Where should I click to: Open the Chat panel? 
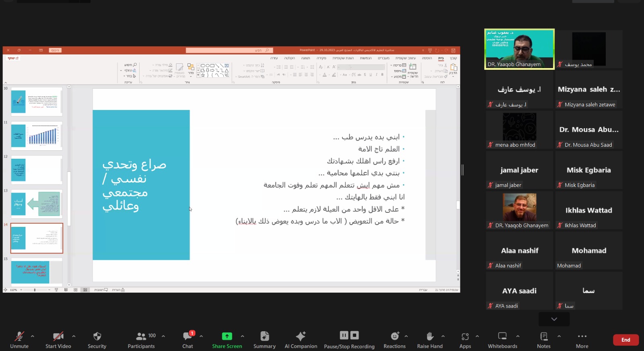(x=188, y=336)
